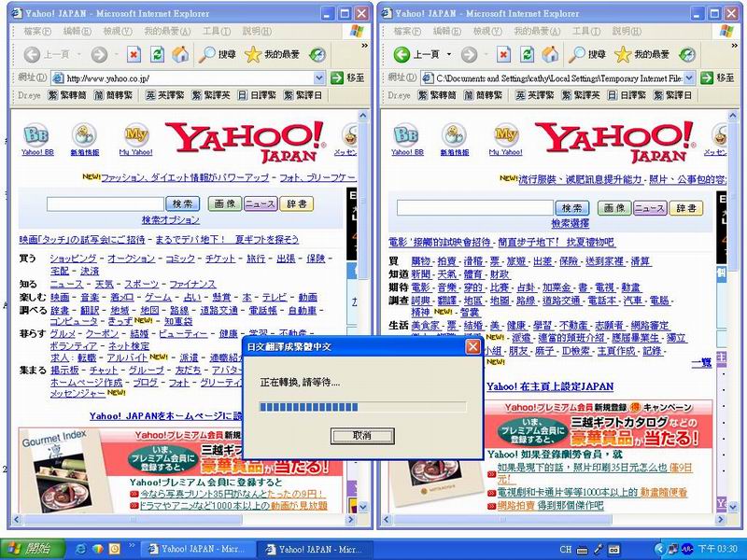Image resolution: width=747 pixels, height=560 pixels.
Task: Open the 開始 Start menu
Action: click(33, 549)
